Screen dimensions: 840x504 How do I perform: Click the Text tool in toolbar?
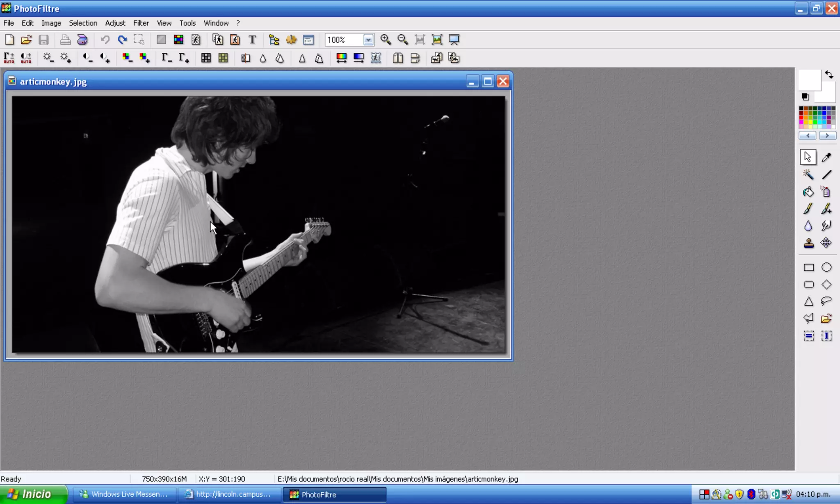[x=252, y=40]
